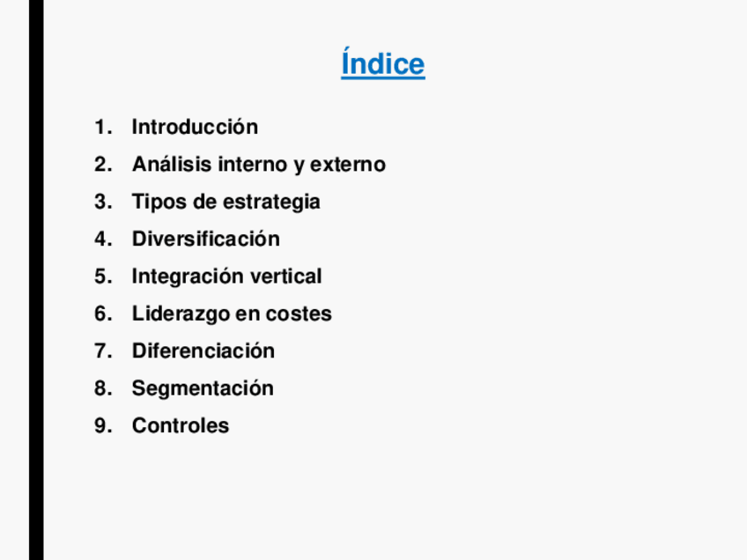Image resolution: width=747 pixels, height=560 pixels.
Task: Click list number 6 beside Liderazgo en costes
Action: 103,313
